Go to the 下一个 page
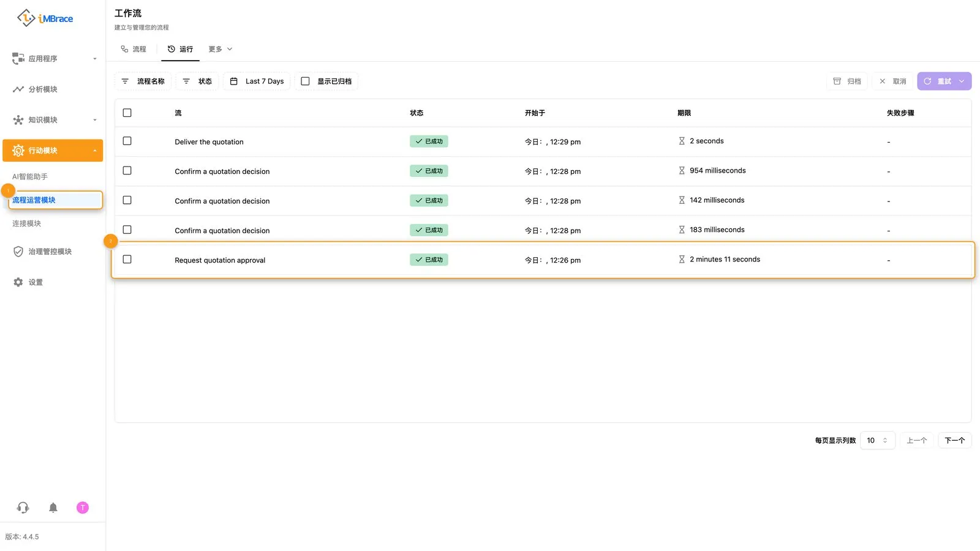The image size is (980, 551). (955, 440)
